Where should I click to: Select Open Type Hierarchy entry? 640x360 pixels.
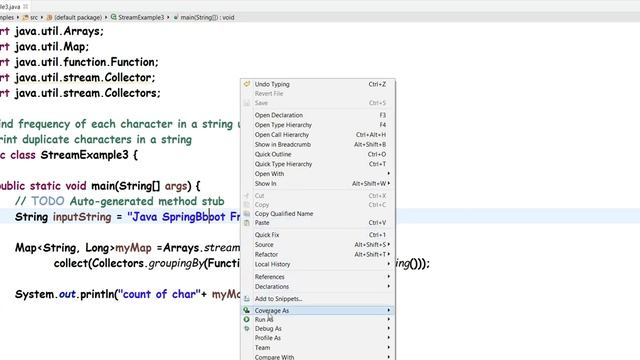tap(318, 125)
